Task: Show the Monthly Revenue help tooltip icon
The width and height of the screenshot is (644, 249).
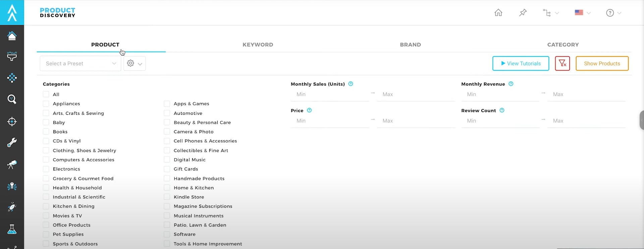Action: (511, 84)
